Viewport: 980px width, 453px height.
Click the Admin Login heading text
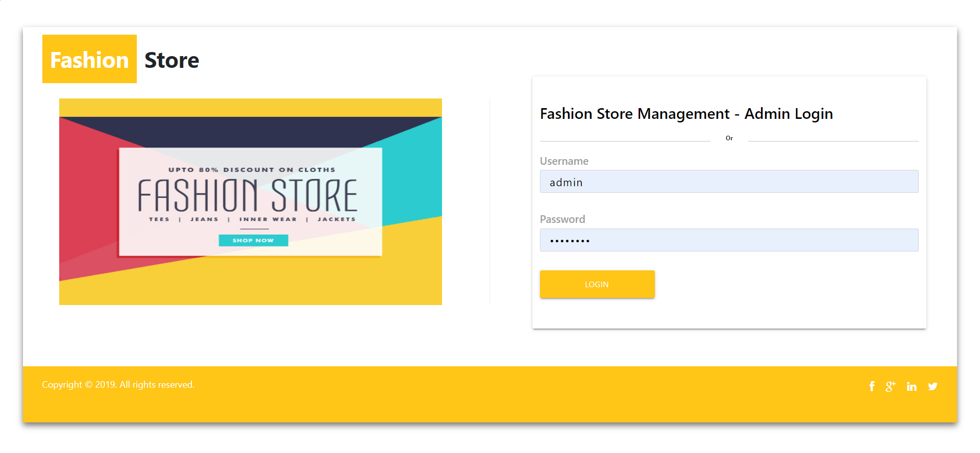(x=687, y=114)
